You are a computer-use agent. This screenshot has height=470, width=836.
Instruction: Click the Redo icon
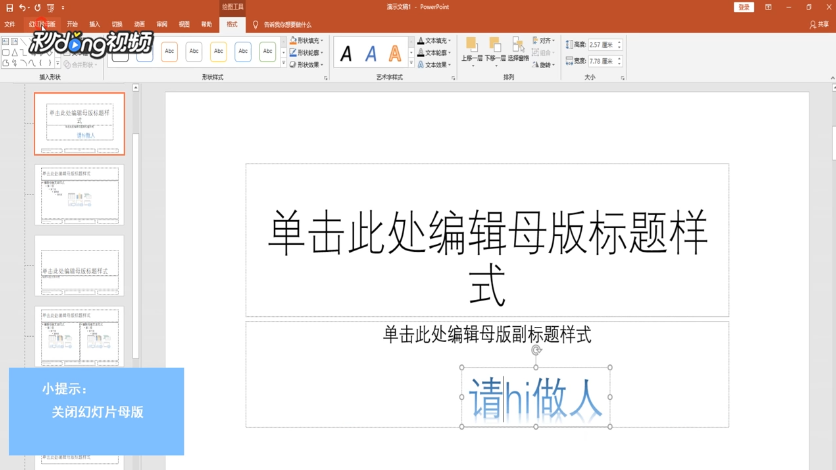click(x=37, y=7)
